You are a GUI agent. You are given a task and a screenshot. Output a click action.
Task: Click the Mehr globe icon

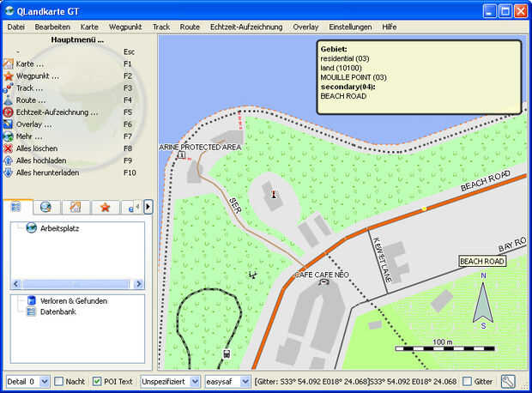tap(8, 136)
